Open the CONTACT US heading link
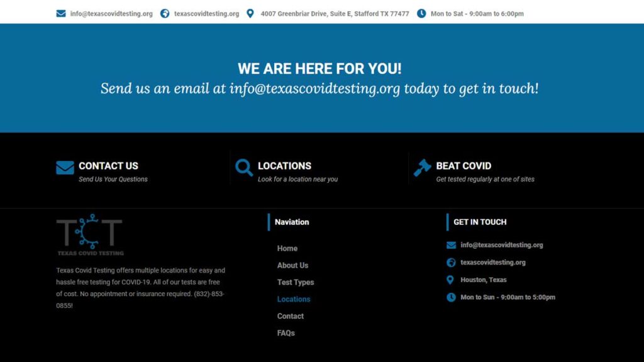 [x=108, y=166]
